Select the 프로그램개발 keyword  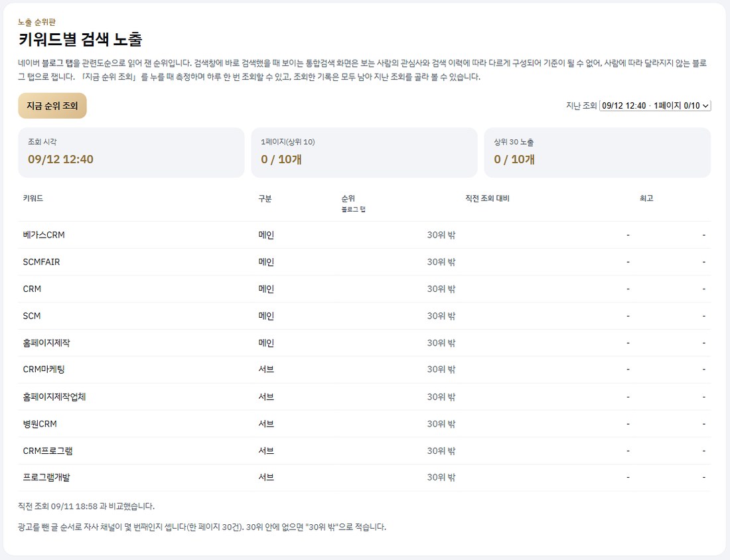[46, 478]
